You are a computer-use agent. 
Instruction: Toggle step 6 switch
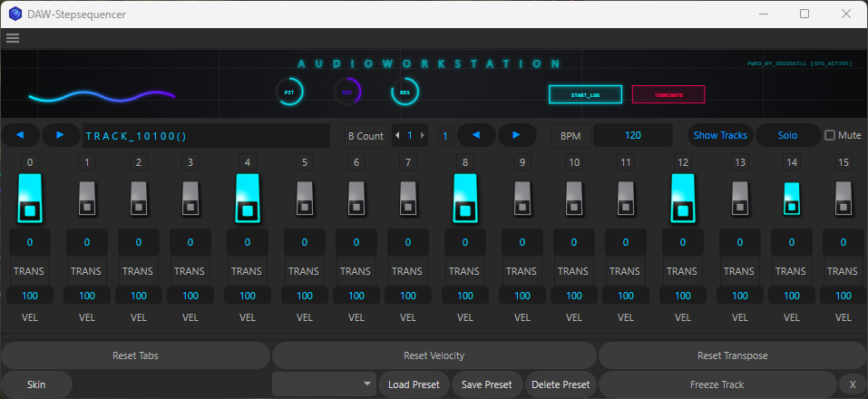tap(356, 198)
